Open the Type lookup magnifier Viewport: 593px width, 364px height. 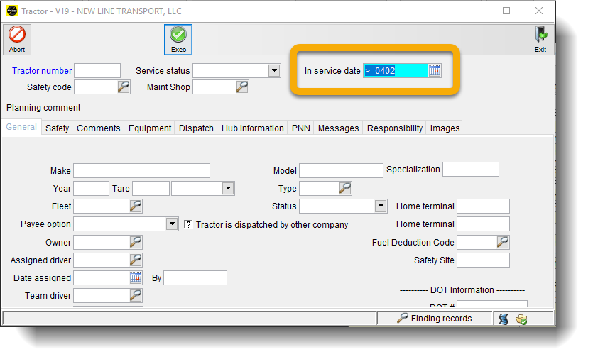[x=345, y=188]
